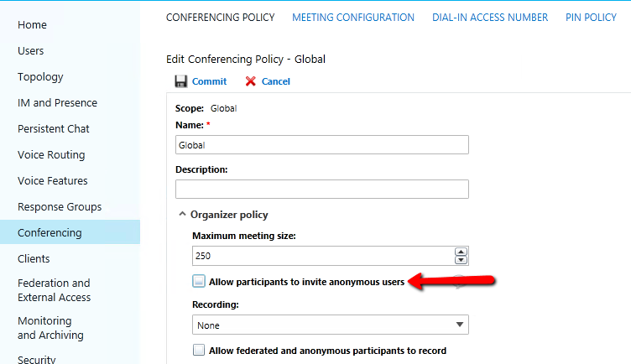This screenshot has width=631, height=364.
Task: Switch to the Meeting Configuration tab
Action: (353, 18)
